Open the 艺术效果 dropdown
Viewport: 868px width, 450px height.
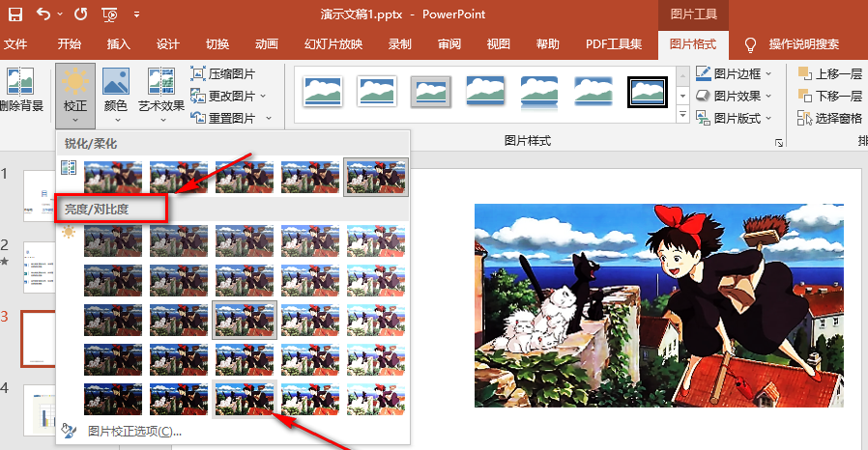(x=161, y=96)
